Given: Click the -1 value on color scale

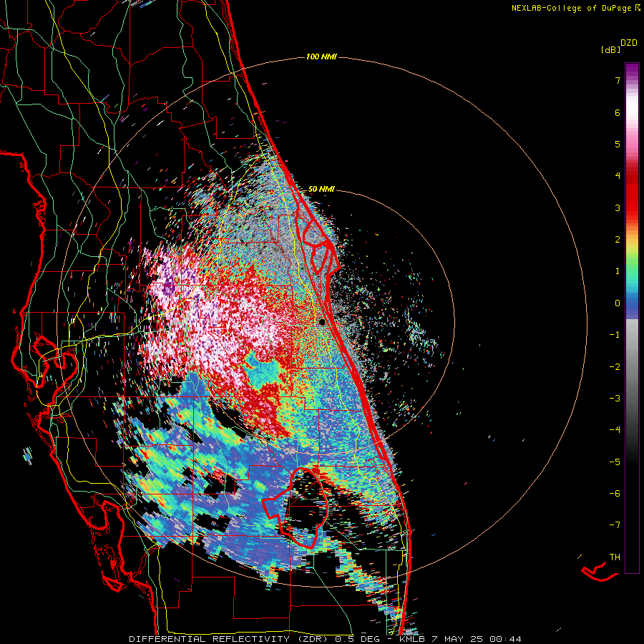Looking at the screenshot, I should 615,335.
